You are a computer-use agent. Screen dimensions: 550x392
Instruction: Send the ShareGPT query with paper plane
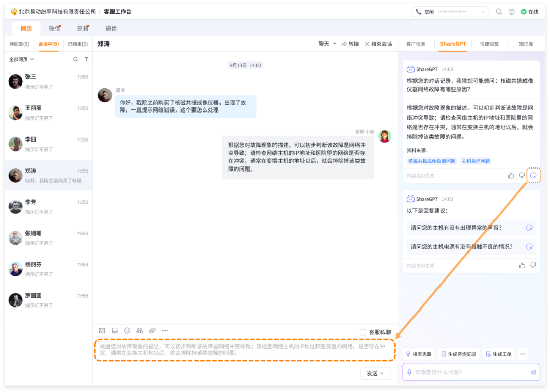click(x=533, y=372)
